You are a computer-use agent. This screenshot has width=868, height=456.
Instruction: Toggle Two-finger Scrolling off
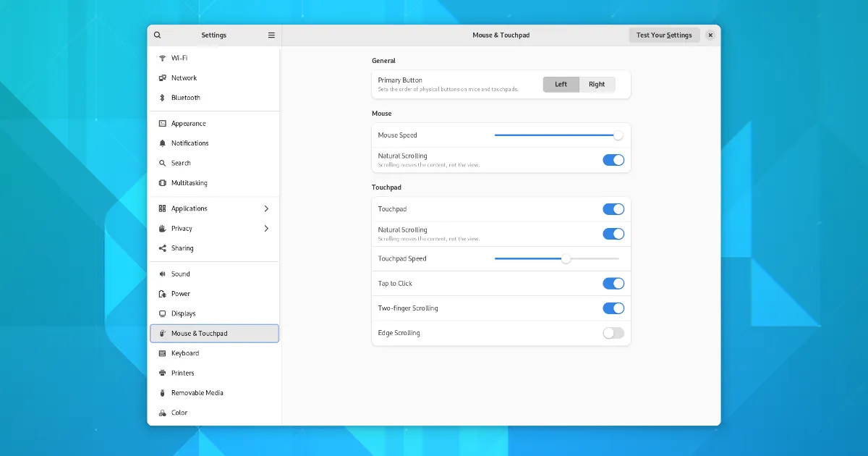[x=613, y=308]
